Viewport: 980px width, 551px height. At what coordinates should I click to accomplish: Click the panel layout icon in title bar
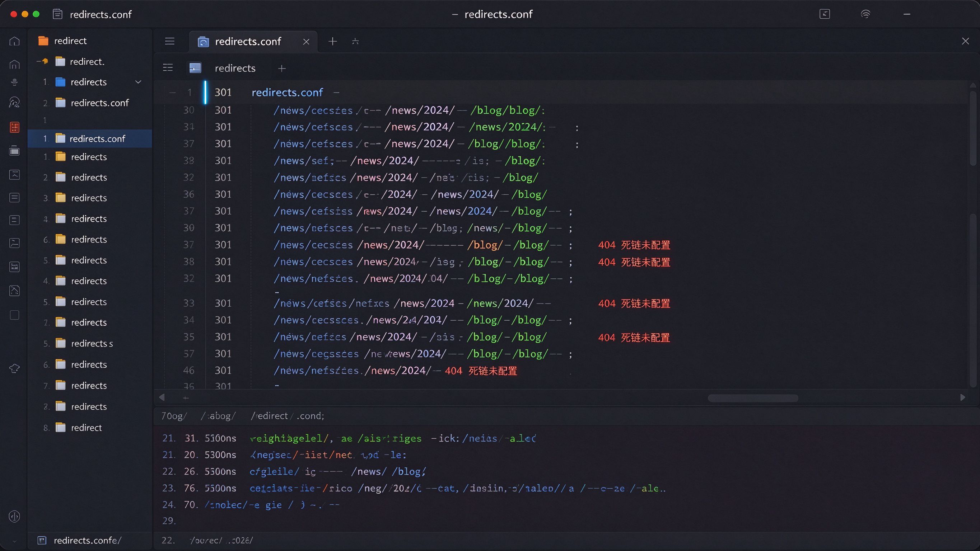click(x=825, y=14)
